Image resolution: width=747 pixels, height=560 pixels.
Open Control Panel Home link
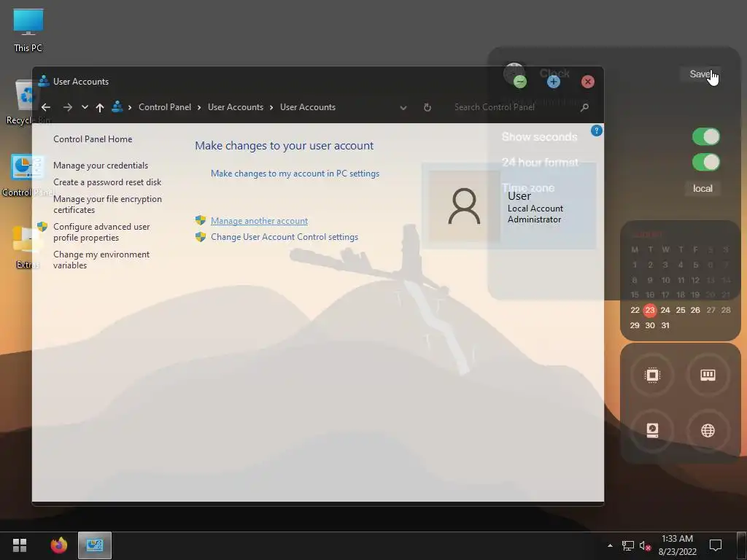[93, 139]
